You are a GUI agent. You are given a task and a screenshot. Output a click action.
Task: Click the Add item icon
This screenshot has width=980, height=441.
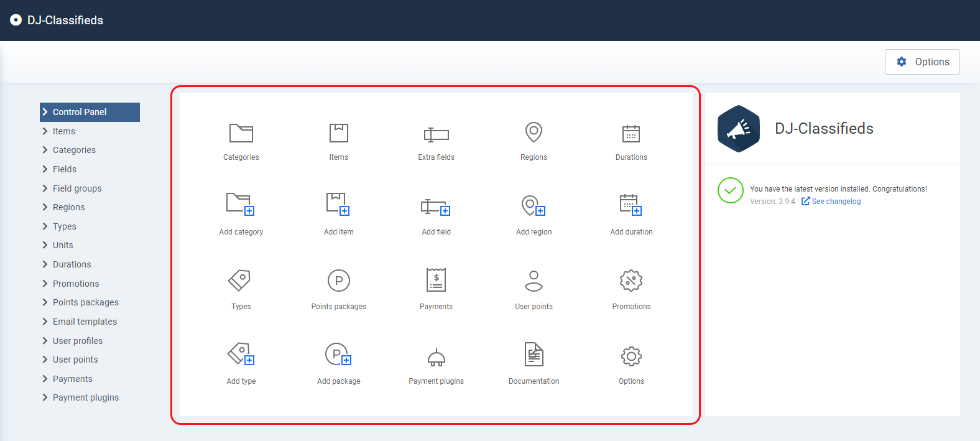[x=339, y=204]
